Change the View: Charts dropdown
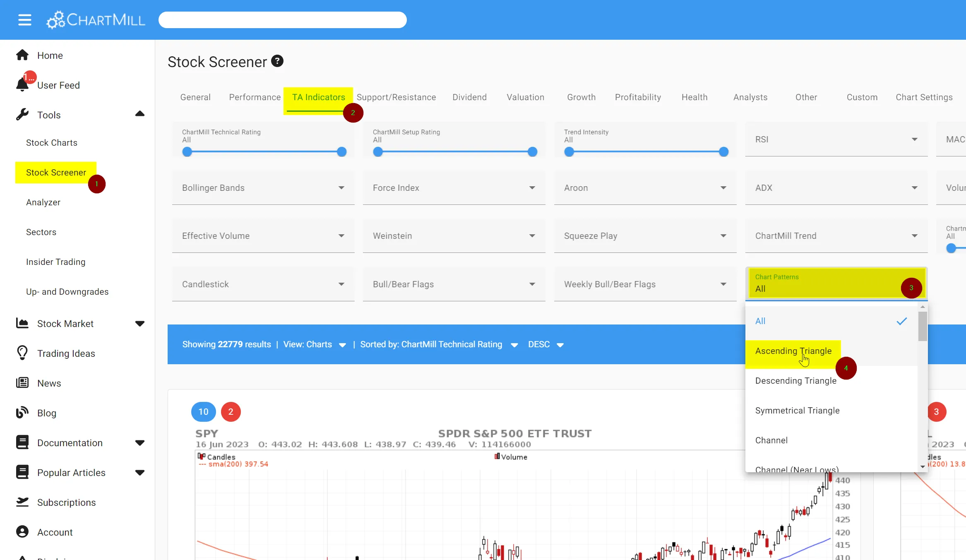966x560 pixels. (315, 344)
